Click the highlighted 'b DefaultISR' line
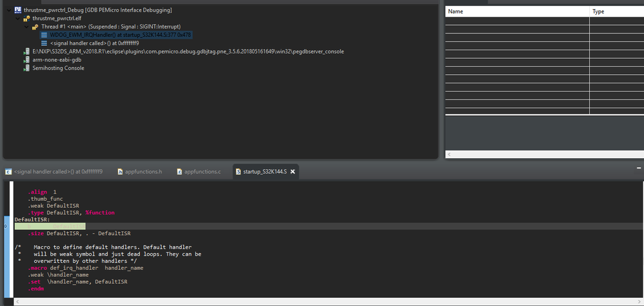 pos(50,226)
